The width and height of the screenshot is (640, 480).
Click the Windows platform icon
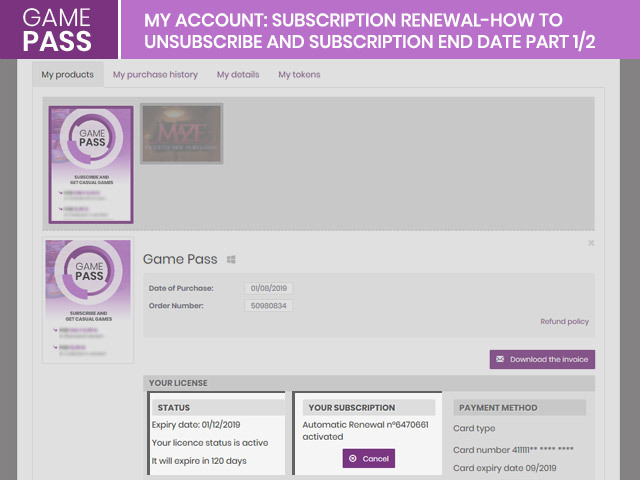click(x=231, y=259)
